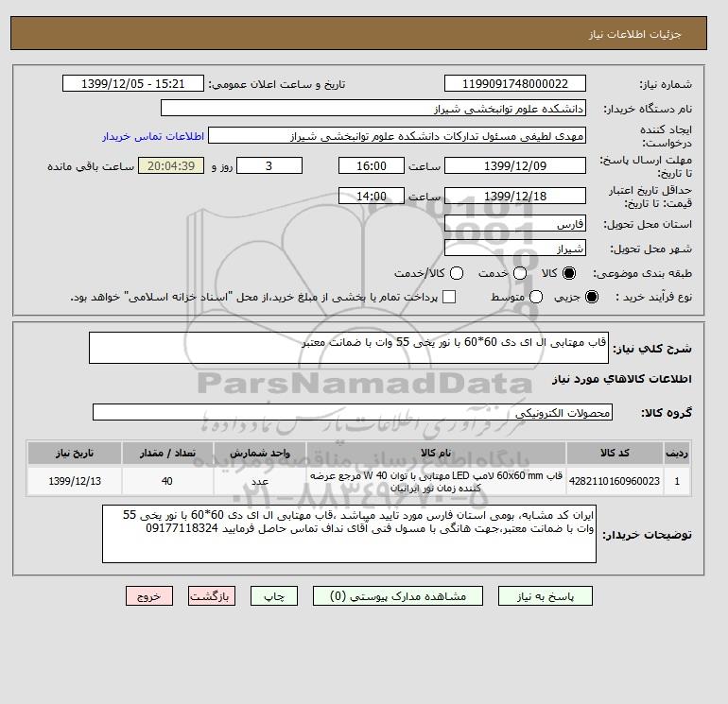Viewport: 728px width, 704px height.
Task: Click the general need description text box
Action: 349,348
